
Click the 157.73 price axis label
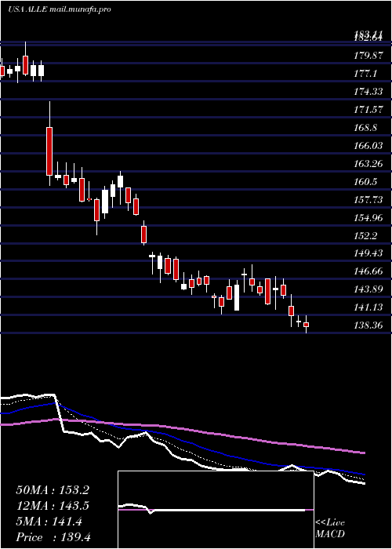coord(368,200)
